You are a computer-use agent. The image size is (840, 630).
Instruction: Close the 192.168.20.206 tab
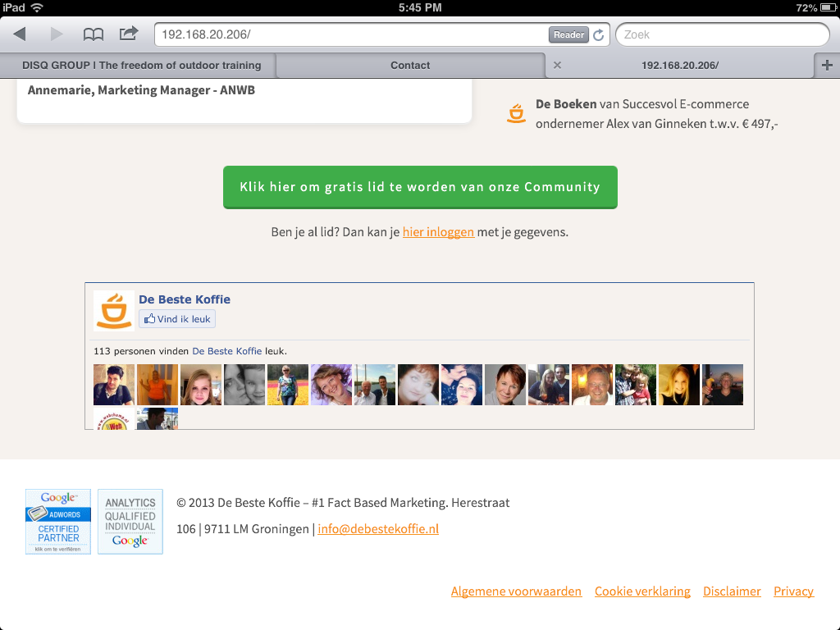coord(557,65)
